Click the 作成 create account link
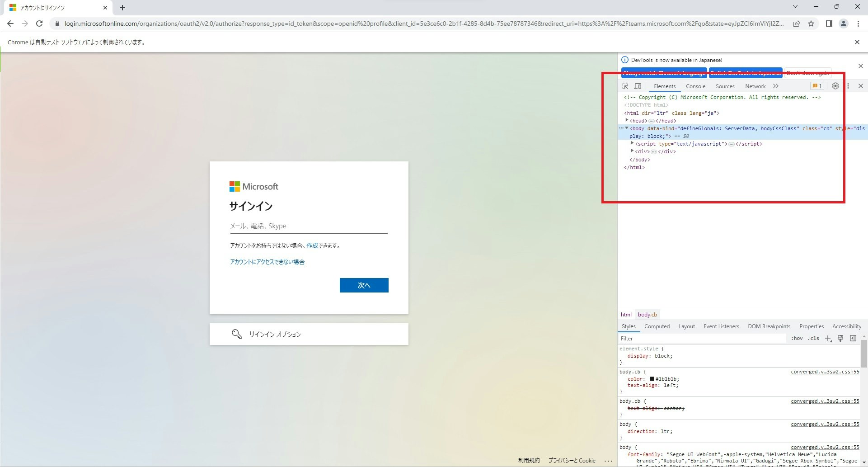868x467 pixels. pos(312,245)
